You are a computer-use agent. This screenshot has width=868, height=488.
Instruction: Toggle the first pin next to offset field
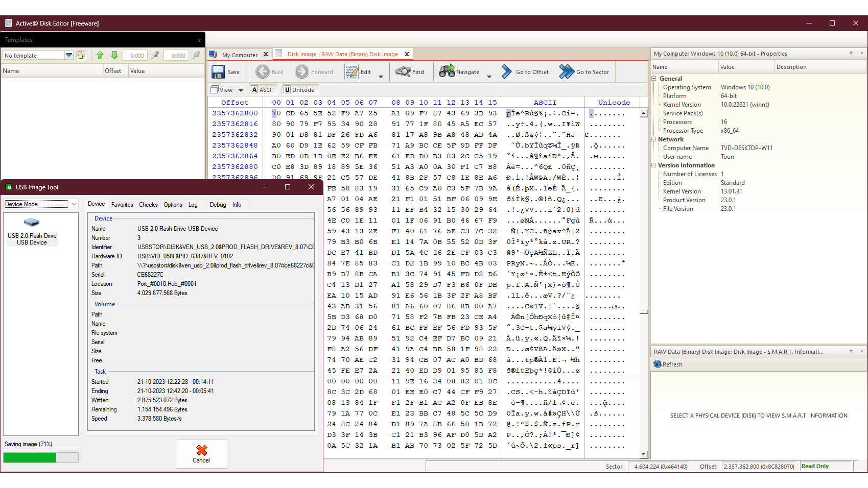tap(155, 55)
